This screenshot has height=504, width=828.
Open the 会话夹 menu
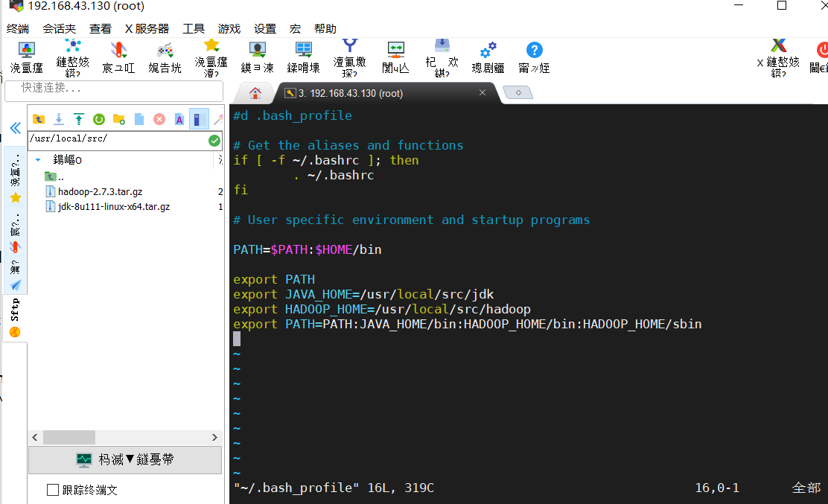(59, 28)
